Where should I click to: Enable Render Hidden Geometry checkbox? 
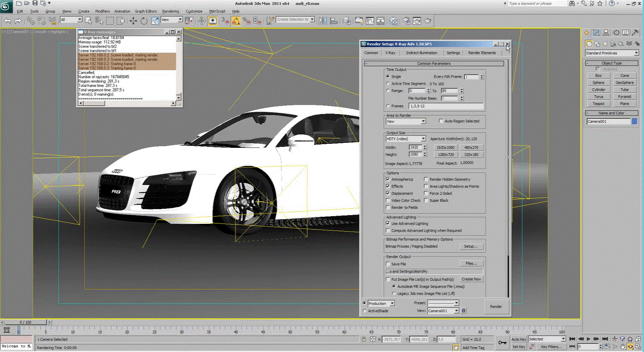426,179
